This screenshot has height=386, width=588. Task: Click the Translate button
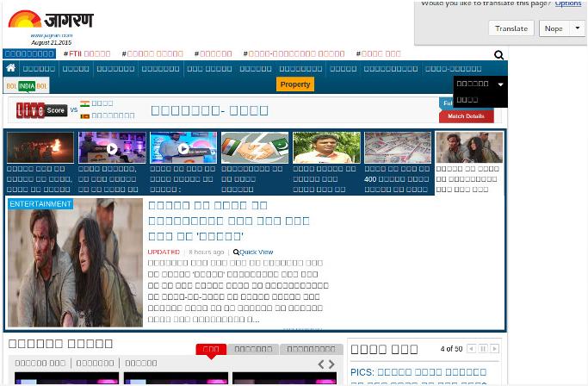coord(511,28)
